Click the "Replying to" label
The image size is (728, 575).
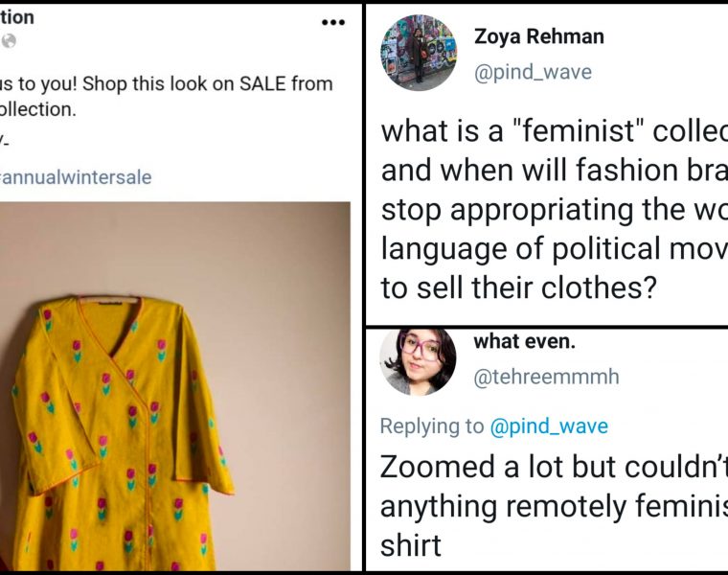[x=431, y=426]
